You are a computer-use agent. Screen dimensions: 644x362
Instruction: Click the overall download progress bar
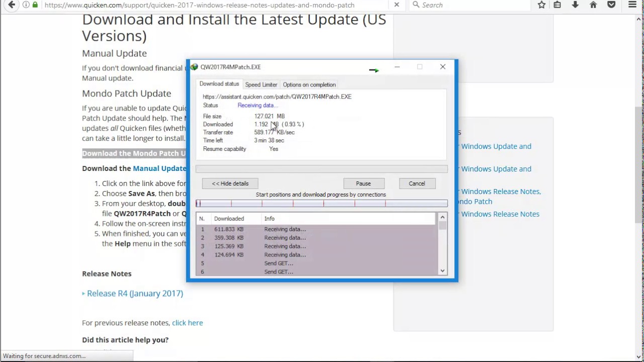coord(321,169)
